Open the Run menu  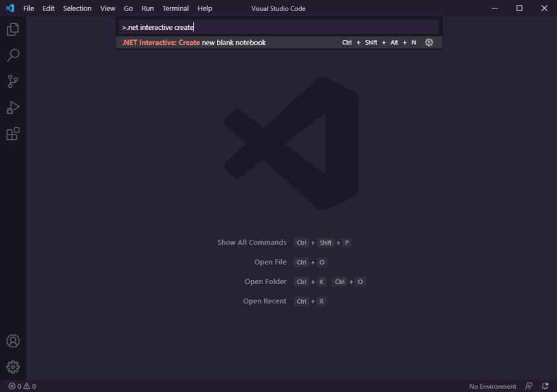click(147, 8)
